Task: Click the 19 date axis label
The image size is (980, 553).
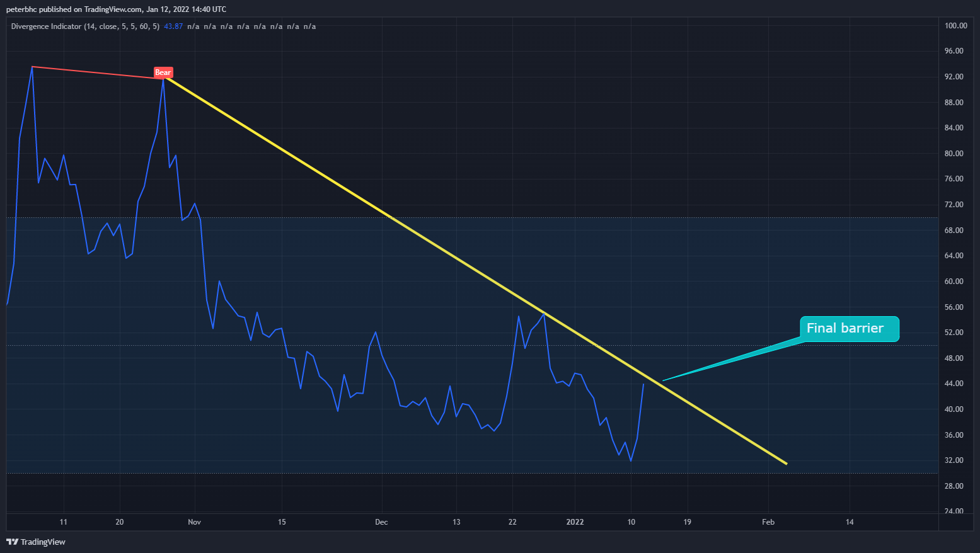Action: click(688, 522)
